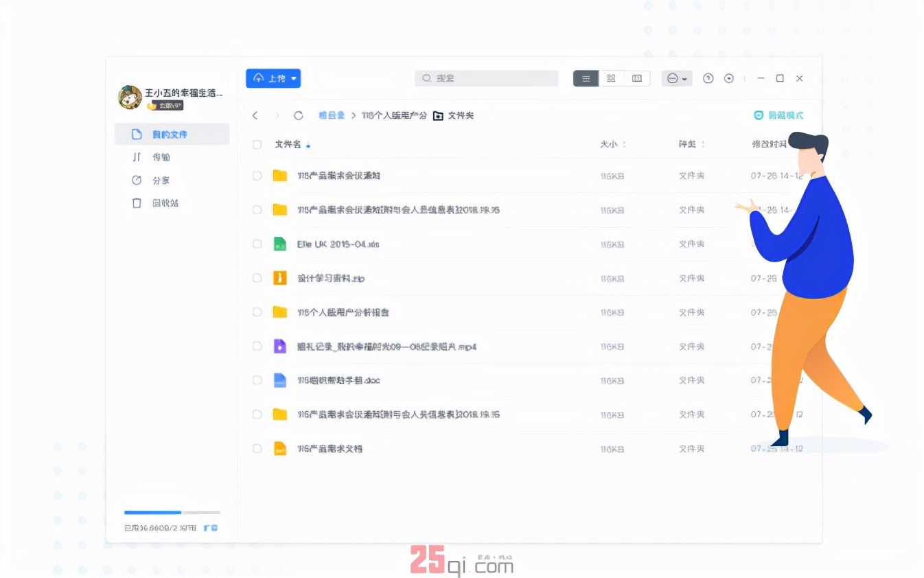The image size is (924, 578).
Task: Check the select-all checkbox in the header
Action: [256, 144]
